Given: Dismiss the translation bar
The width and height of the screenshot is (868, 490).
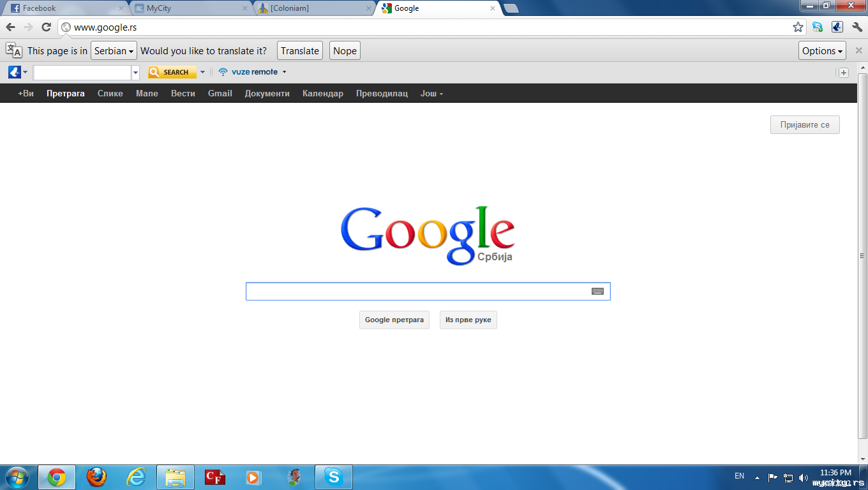Looking at the screenshot, I should pos(858,50).
